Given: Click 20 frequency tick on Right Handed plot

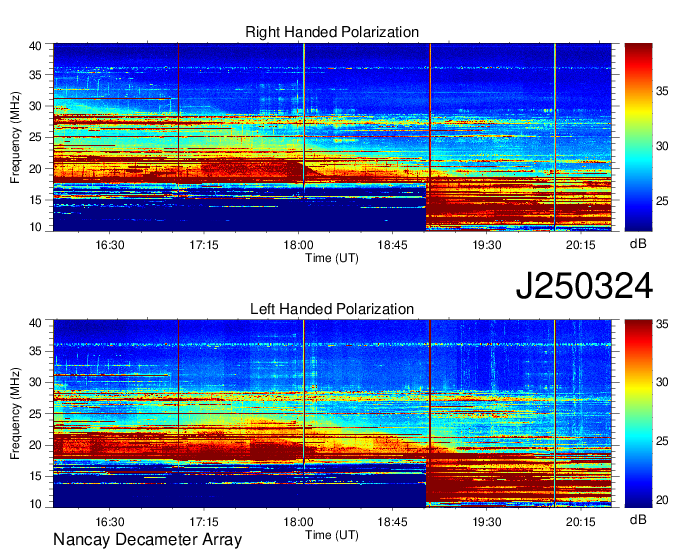Looking at the screenshot, I should 35,169.
